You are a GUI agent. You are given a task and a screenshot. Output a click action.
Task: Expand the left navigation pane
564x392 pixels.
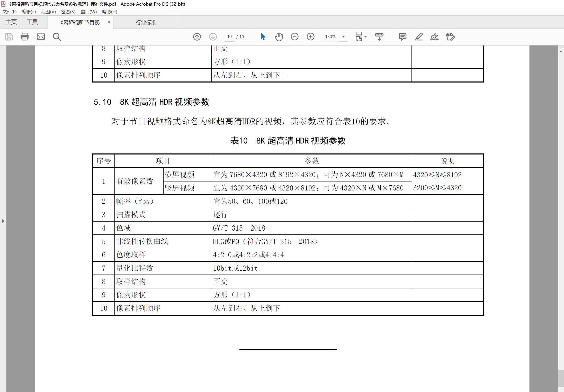click(x=3, y=221)
